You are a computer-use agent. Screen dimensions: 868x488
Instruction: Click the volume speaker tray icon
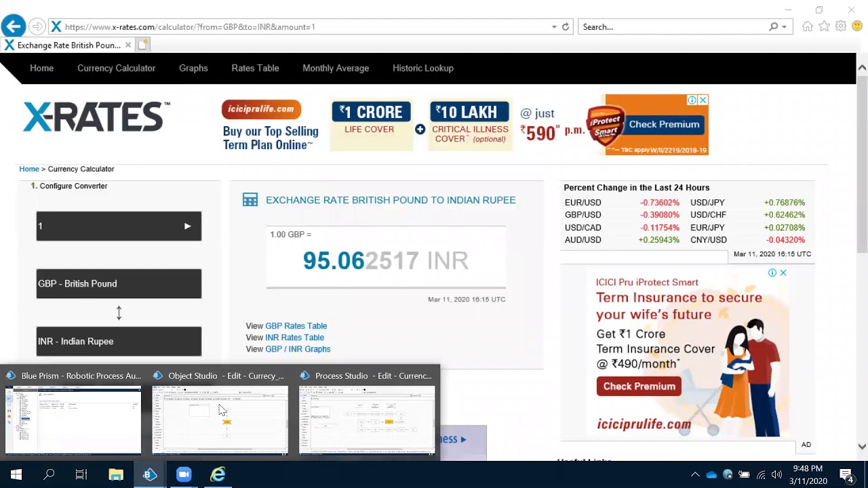[x=777, y=475]
